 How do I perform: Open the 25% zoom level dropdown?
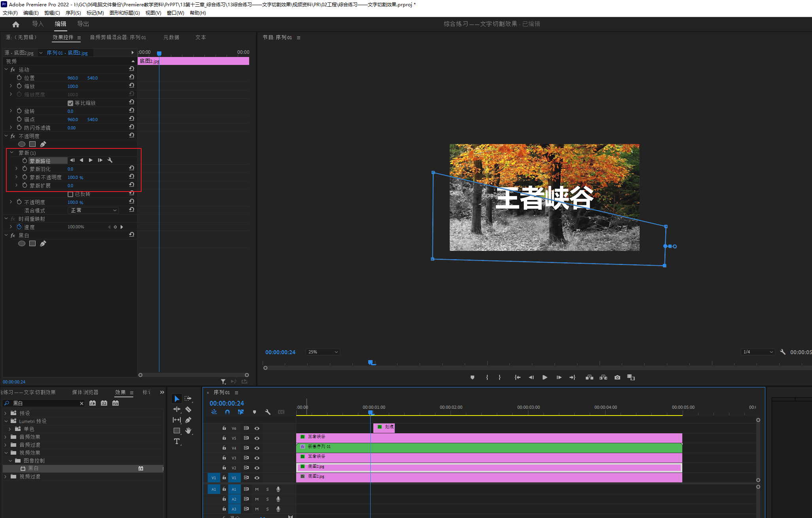click(323, 352)
